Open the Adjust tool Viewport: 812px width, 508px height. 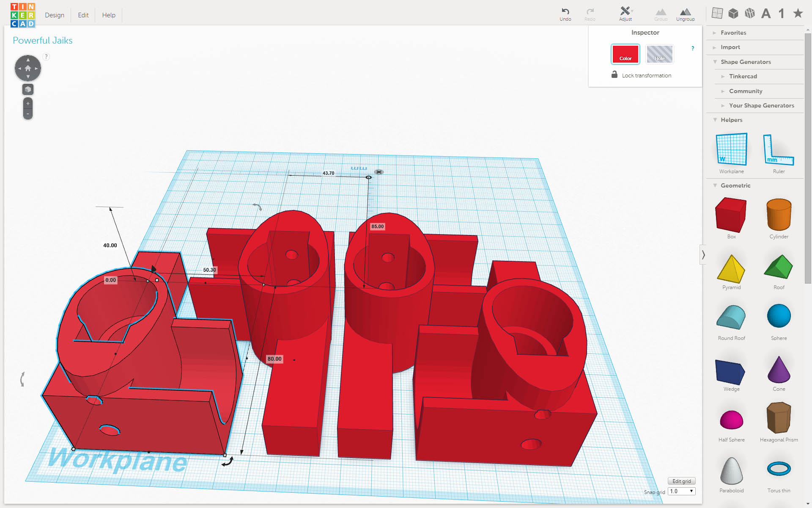625,11
